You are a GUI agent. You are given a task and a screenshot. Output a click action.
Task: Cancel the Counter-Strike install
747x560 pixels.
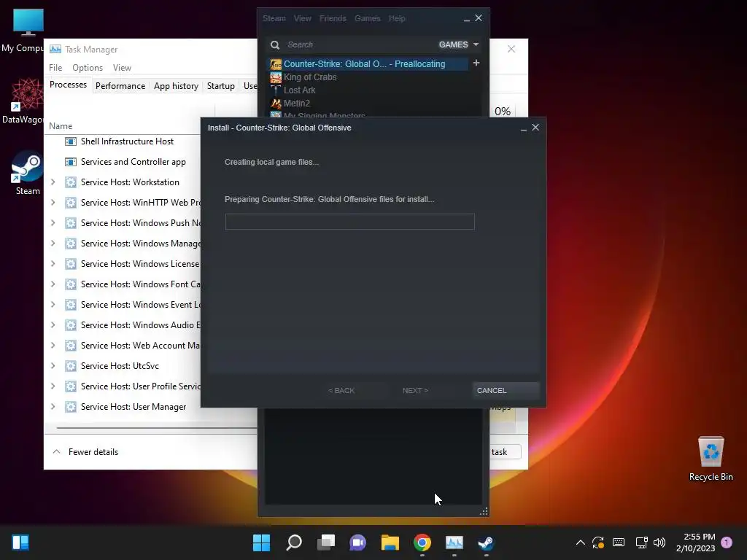pos(506,391)
